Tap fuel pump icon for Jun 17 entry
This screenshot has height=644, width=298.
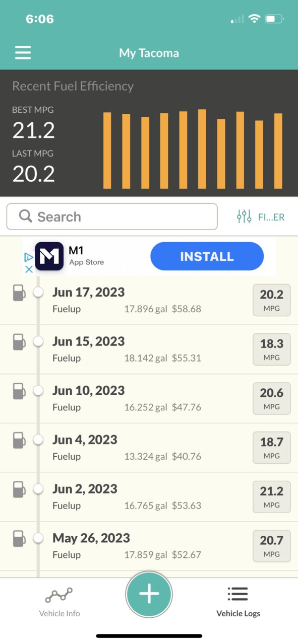pos(19,293)
